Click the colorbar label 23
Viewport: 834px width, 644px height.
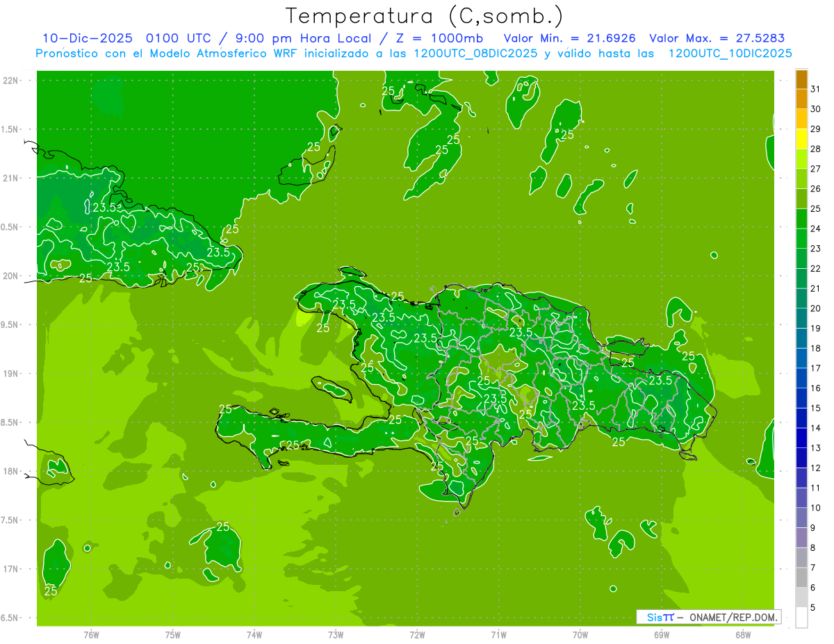815,249
